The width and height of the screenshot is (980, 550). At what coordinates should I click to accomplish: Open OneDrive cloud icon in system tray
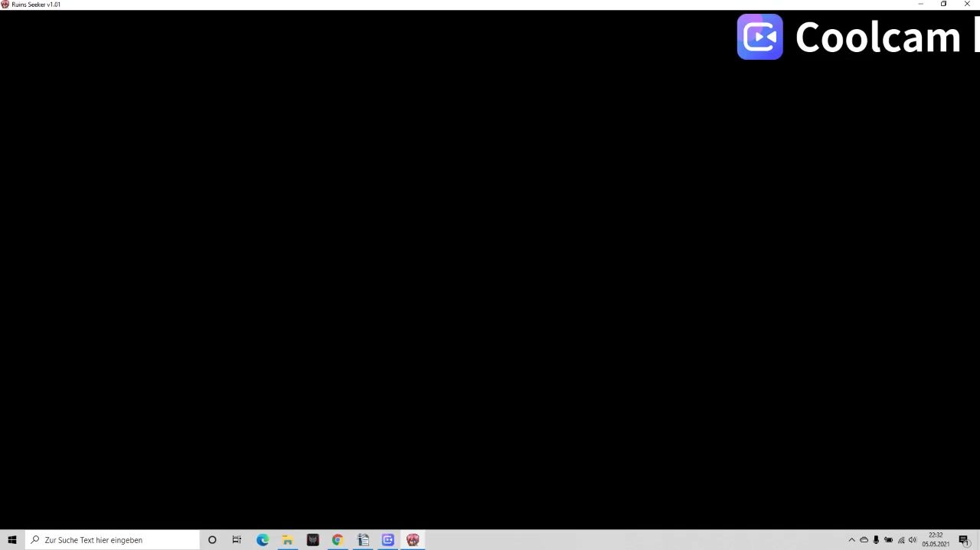[864, 540]
